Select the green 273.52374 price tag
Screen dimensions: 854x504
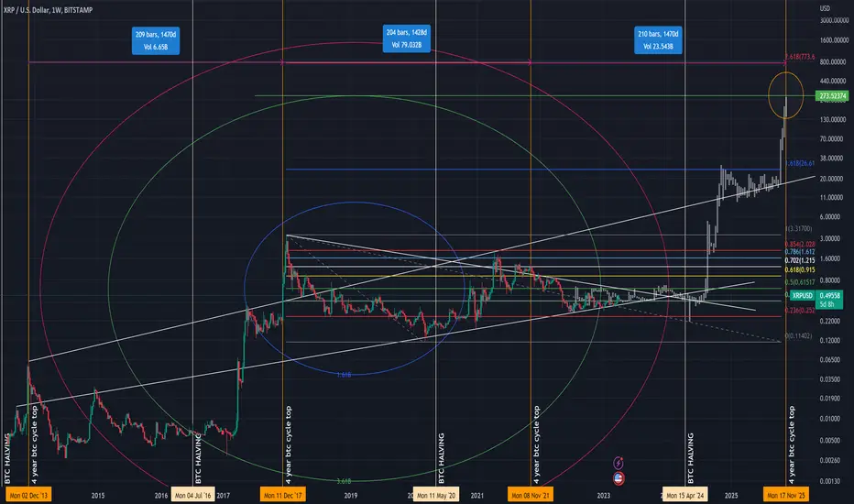tap(833, 96)
